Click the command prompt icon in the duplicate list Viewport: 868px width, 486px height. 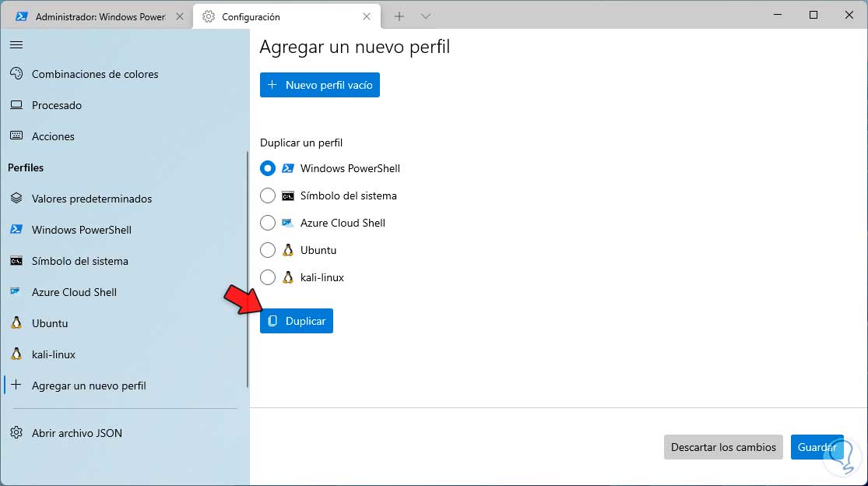click(288, 196)
